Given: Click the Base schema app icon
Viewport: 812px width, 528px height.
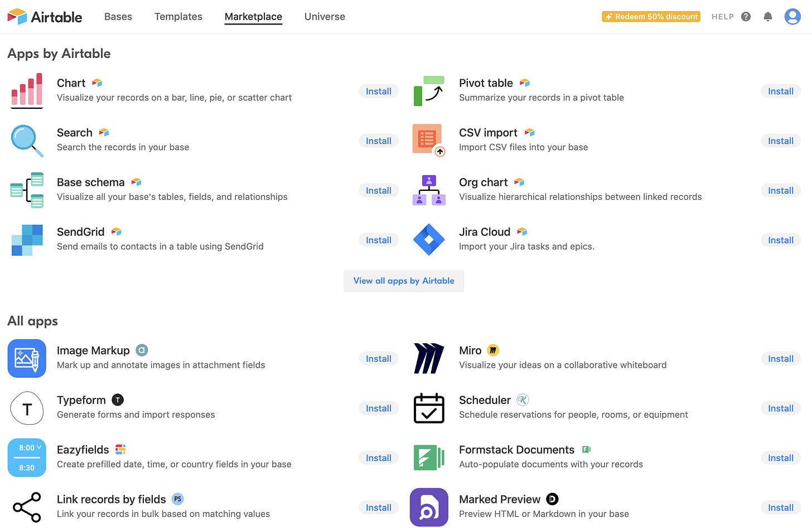Looking at the screenshot, I should 27,190.
